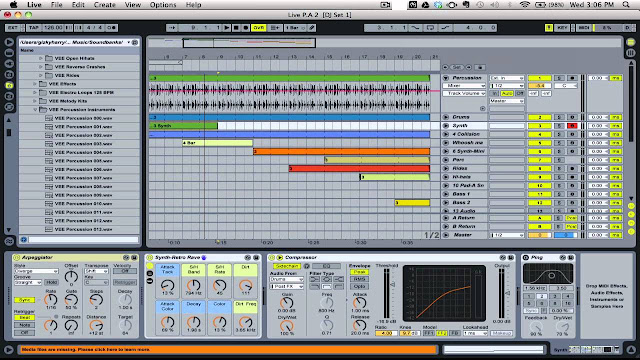
Task: Select the Draw Mode pencil icon
Action: click(x=312, y=28)
